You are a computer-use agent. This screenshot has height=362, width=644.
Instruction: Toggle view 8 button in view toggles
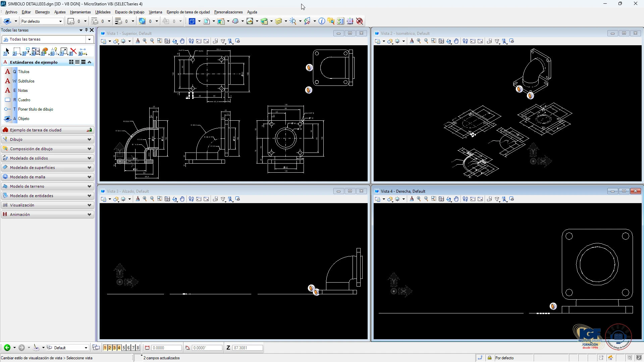(138, 348)
